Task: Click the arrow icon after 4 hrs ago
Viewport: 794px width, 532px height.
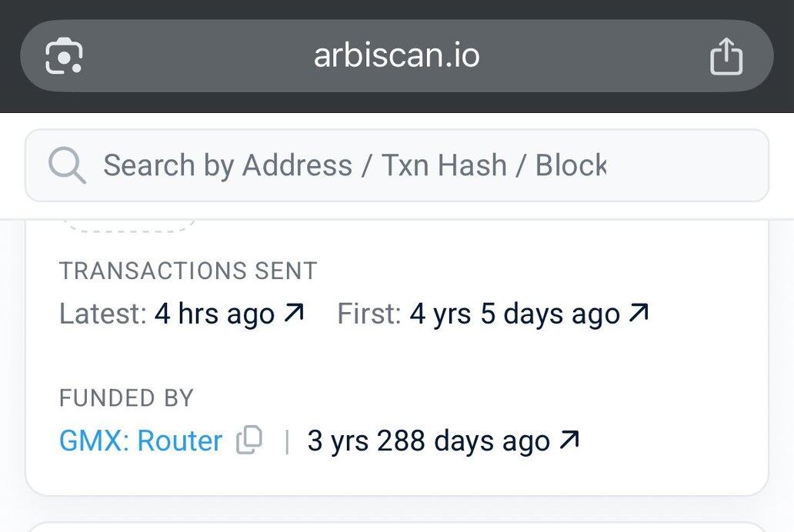Action: pyautogui.click(x=294, y=312)
